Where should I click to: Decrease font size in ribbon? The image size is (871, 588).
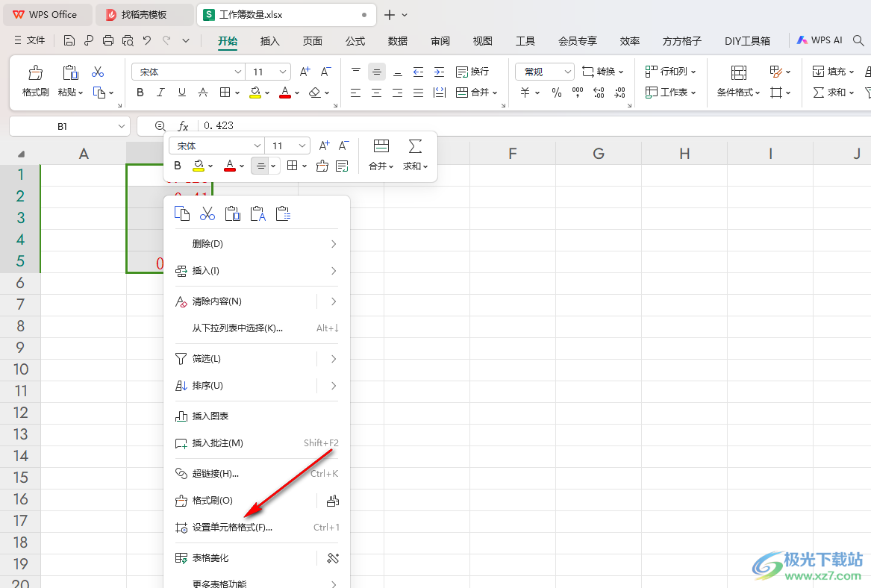(x=325, y=72)
